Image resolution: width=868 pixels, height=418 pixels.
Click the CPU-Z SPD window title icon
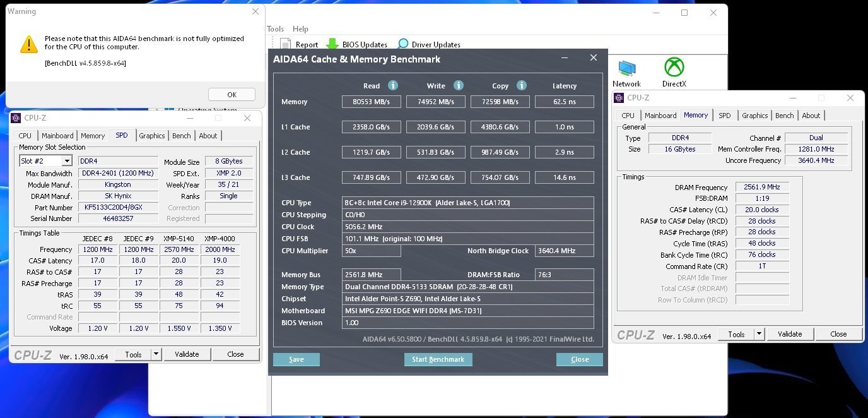coord(16,118)
